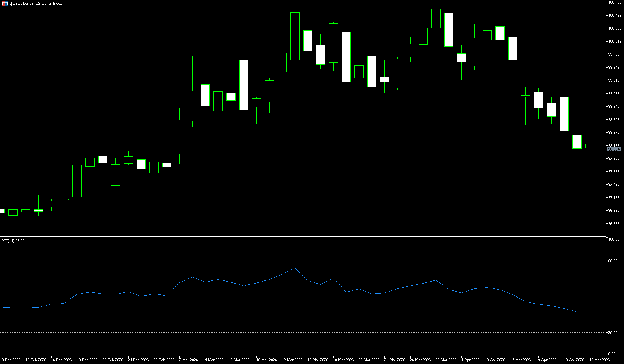Click the last candlestick on the chart
Screen dimensions: 624x364
[x=590, y=146]
